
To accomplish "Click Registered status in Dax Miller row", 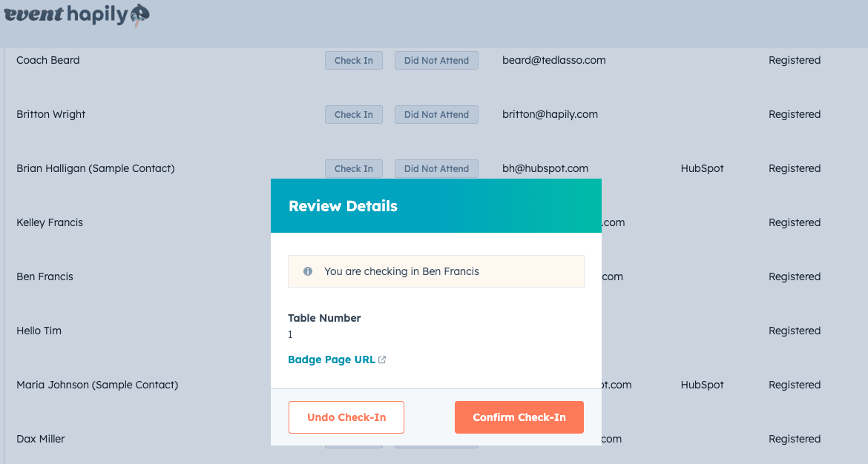I will 795,439.
